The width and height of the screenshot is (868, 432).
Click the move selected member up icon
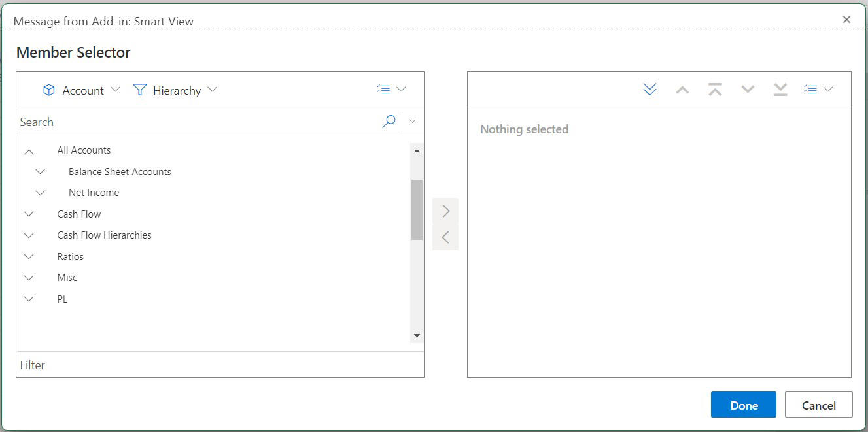coord(682,89)
